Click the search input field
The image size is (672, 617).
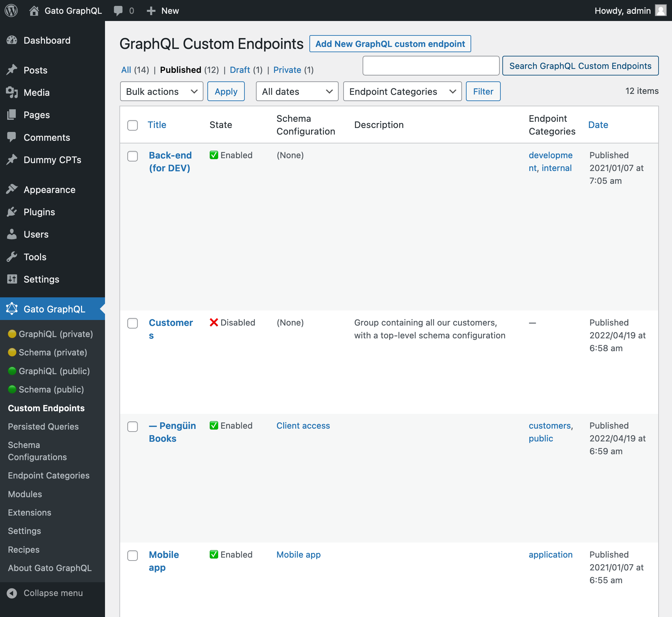[x=431, y=66]
